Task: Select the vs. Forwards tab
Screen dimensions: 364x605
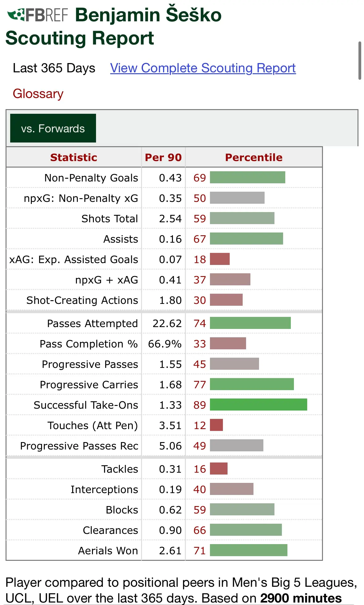Action: pos(53,128)
